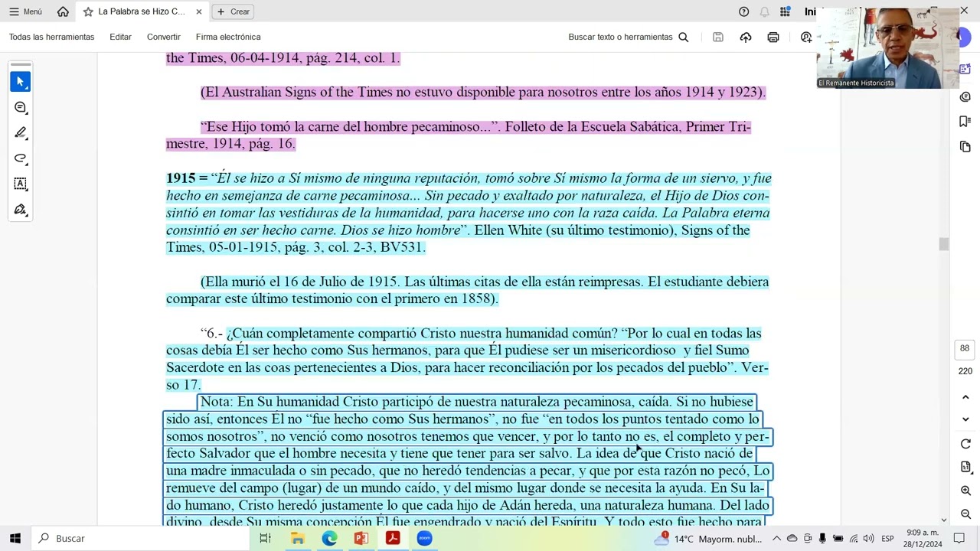Screen dimensions: 980x551
Task: Open Windows Start menu
Action: 15,538
